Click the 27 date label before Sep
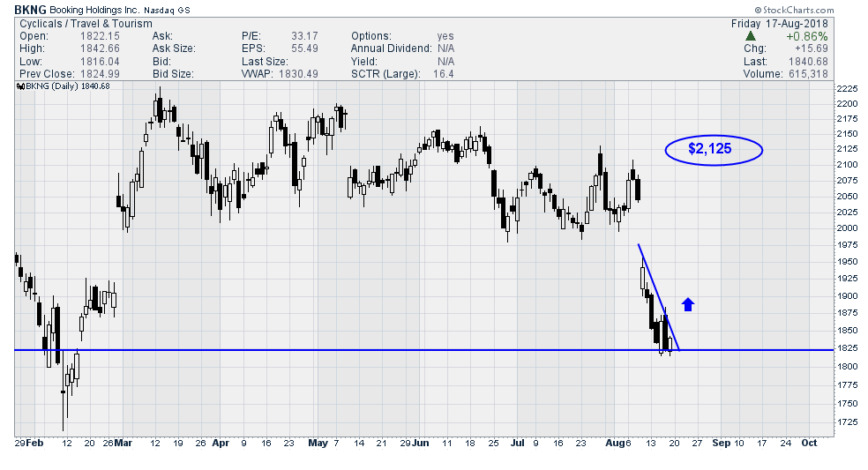868x470 pixels. pos(696,443)
